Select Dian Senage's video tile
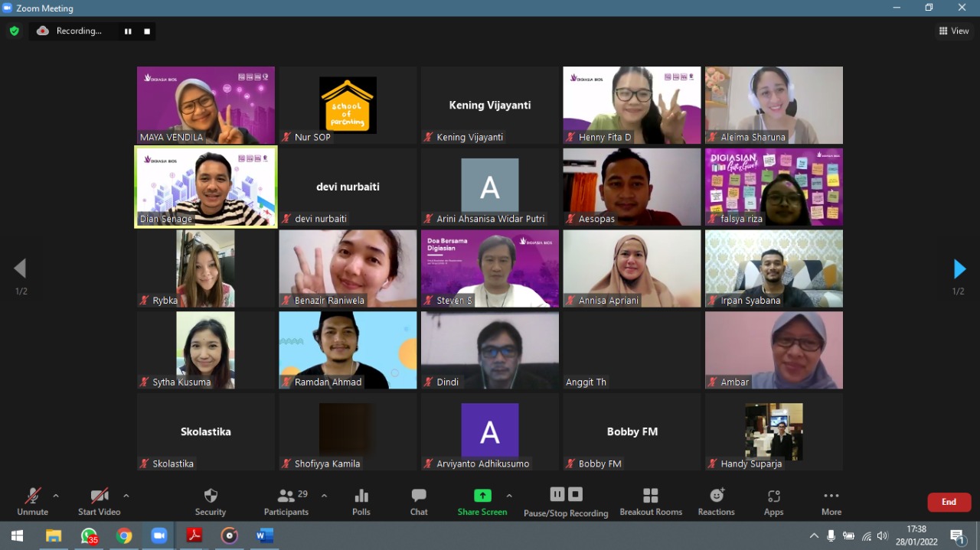Viewport: 980px width, 550px height. point(206,187)
